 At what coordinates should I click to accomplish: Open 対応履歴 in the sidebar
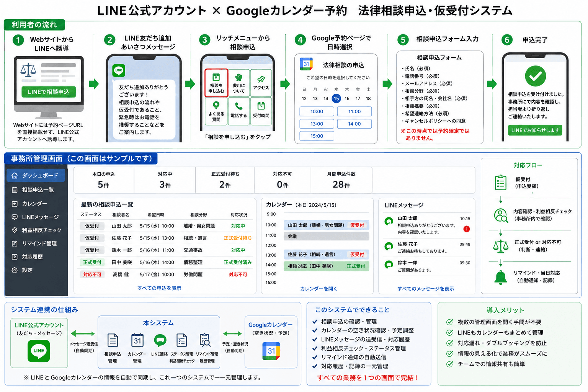point(36,257)
